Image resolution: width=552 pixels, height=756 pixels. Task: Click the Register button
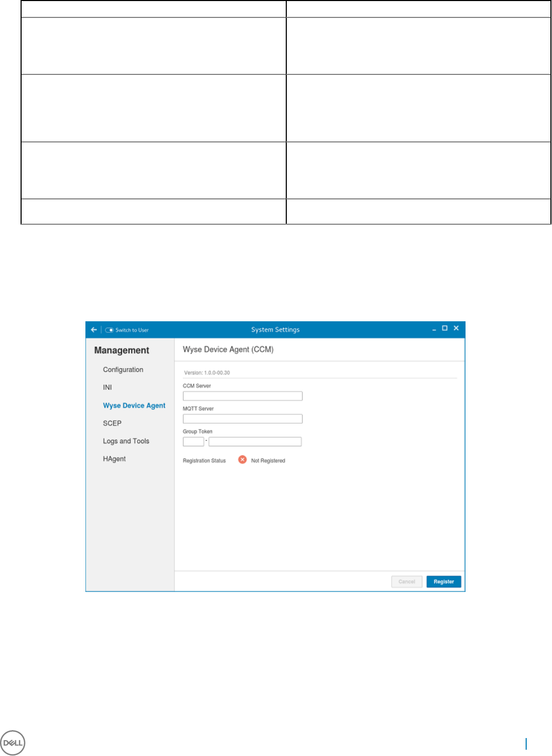(x=444, y=581)
